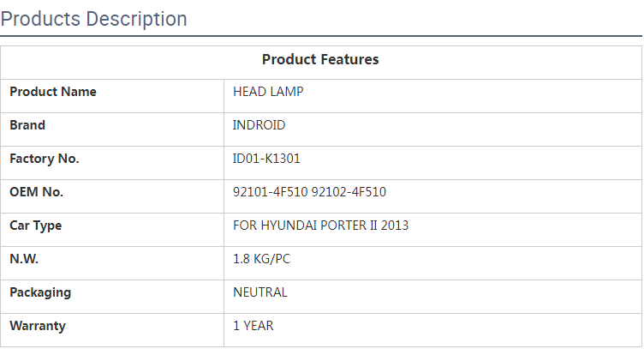
Task: Click the N.W. row label
Action: (24, 259)
